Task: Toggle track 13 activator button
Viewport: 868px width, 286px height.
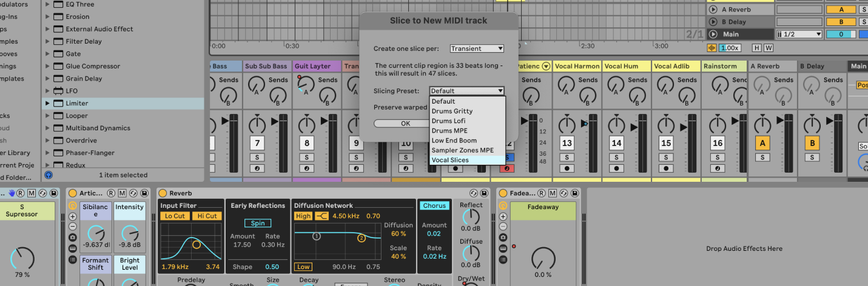Action: [x=567, y=144]
